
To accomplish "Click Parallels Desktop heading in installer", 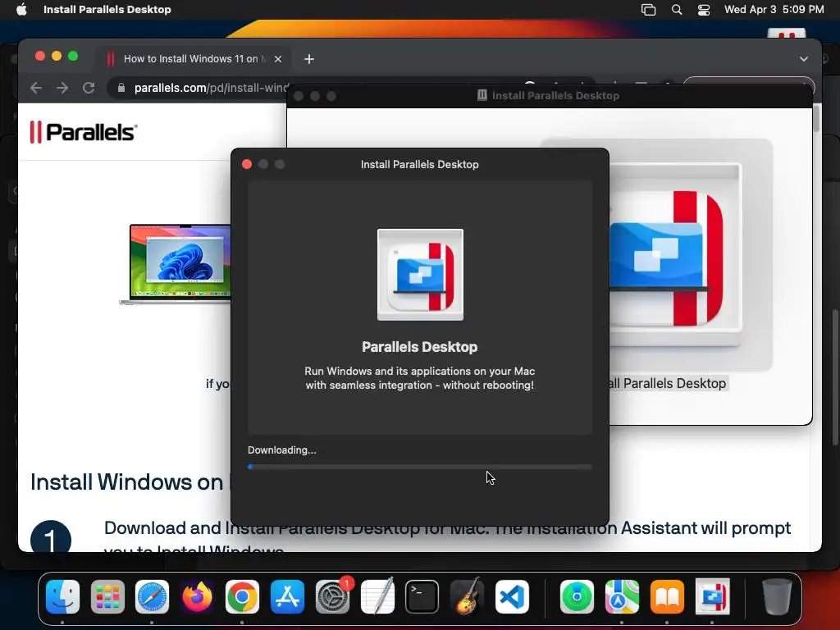I will (x=419, y=347).
